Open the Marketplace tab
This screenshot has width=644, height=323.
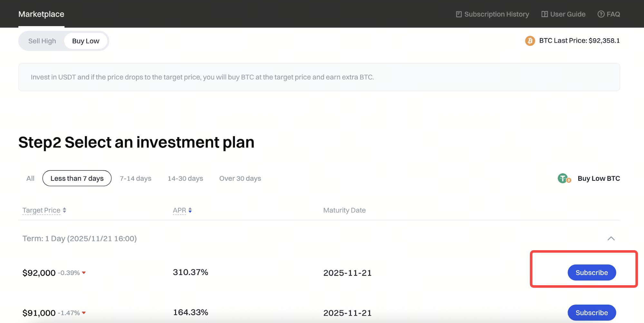click(x=41, y=14)
